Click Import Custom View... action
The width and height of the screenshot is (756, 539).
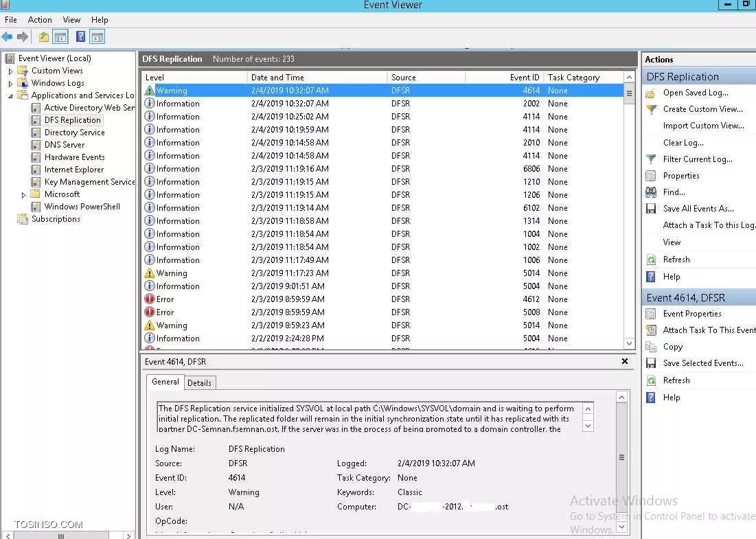tap(703, 126)
